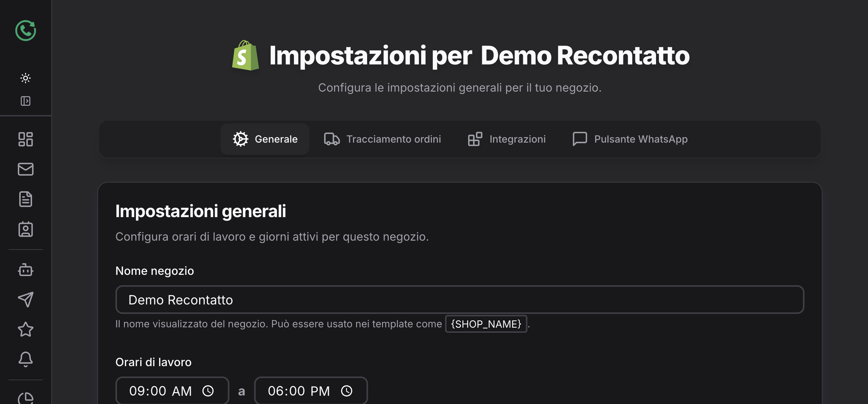Screen dimensions: 868x404
Task: Open the contacts badge icon
Action: pos(26,229)
